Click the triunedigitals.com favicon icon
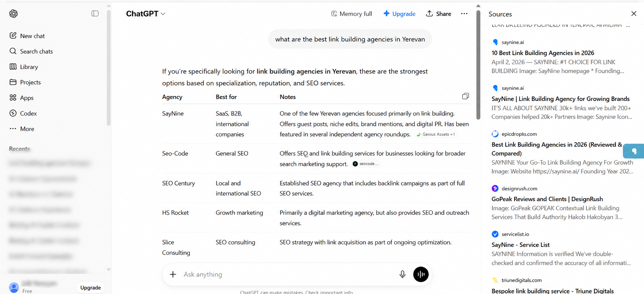Screen dimensions: 644x294 [495, 280]
